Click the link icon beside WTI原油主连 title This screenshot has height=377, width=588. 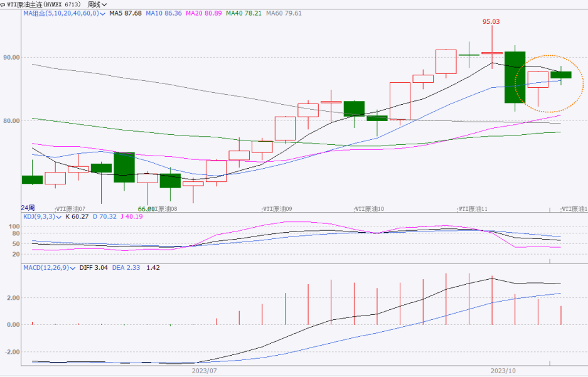coord(3,4)
